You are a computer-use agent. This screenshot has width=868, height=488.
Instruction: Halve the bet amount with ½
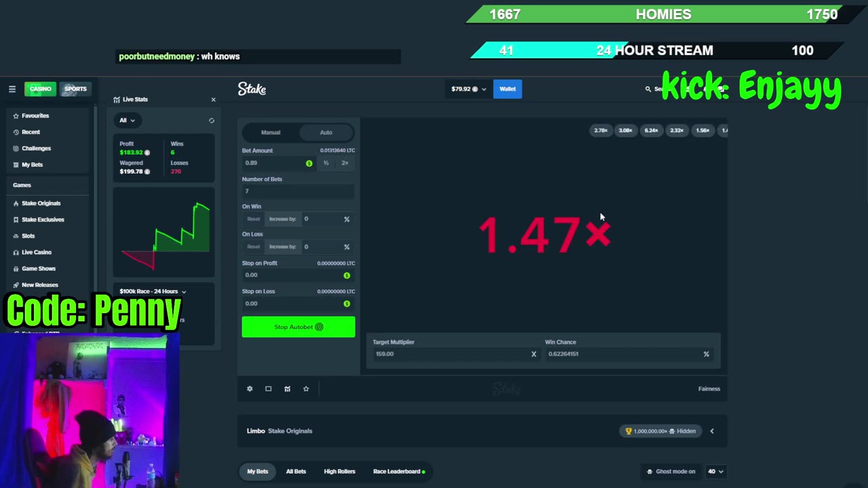click(326, 163)
